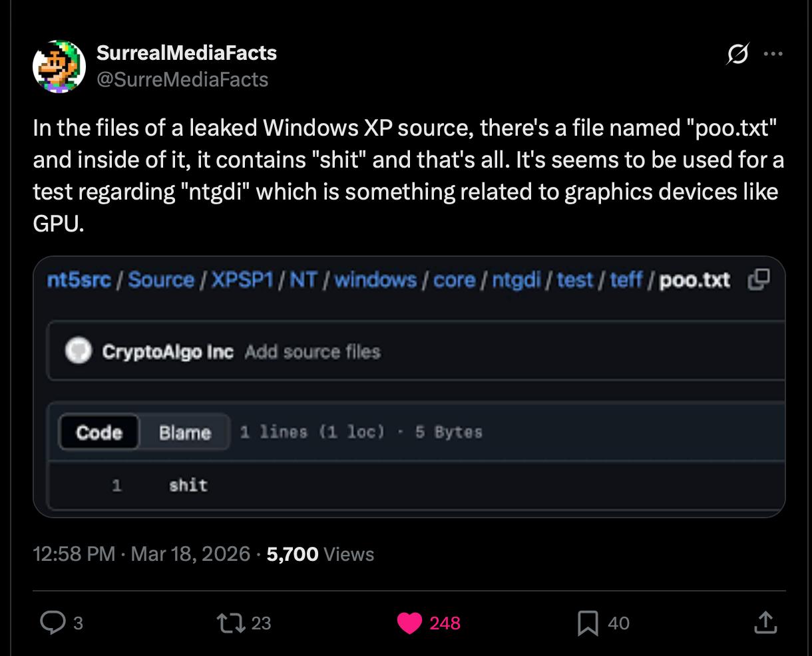Open the three-dot more options menu
This screenshot has height=656, width=812.
coord(773,53)
